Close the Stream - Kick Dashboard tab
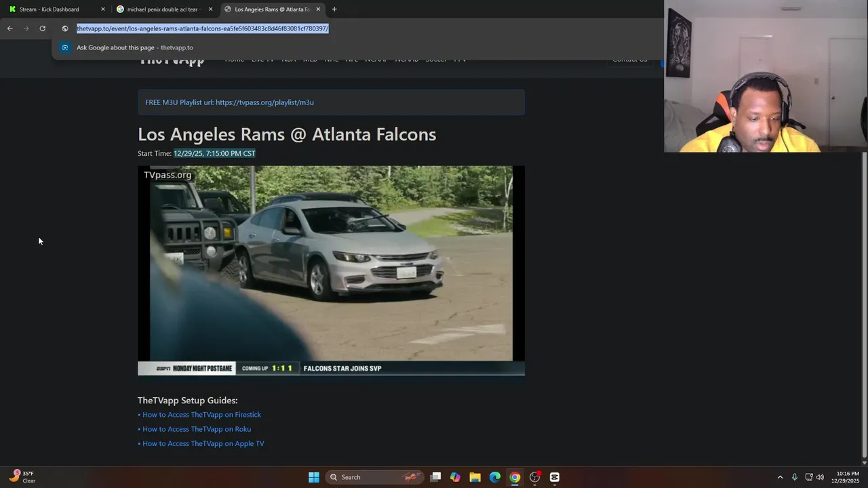 pos(103,9)
